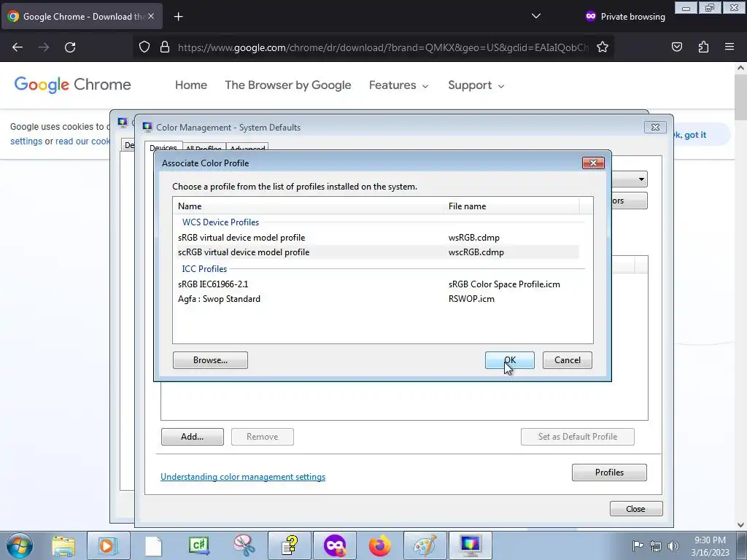Reload the current page
Image resolution: width=747 pixels, height=560 pixels.
tap(70, 47)
